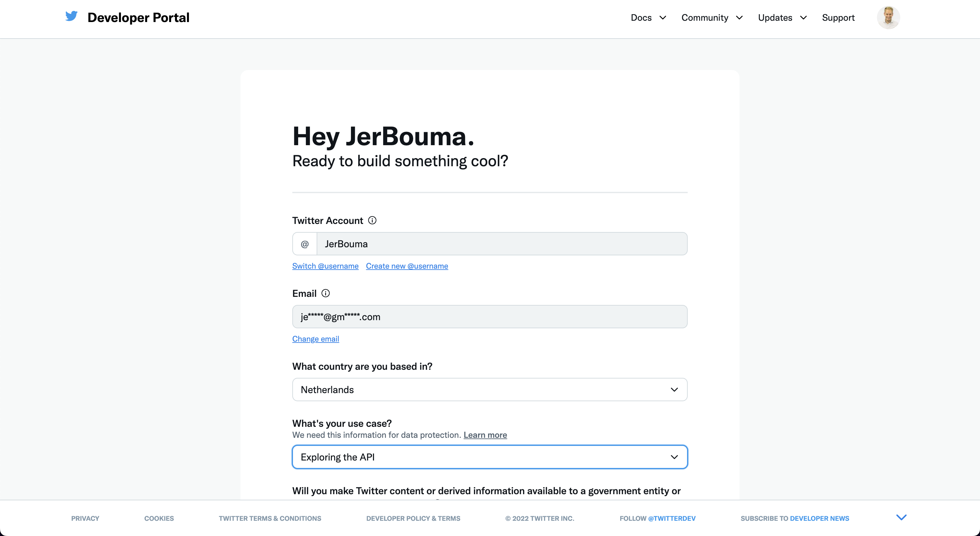Expand the Docs dropdown menu

[648, 17]
